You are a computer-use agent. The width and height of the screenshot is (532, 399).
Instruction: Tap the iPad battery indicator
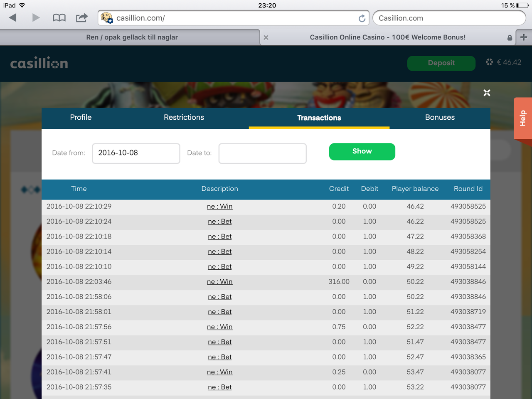(523, 5)
